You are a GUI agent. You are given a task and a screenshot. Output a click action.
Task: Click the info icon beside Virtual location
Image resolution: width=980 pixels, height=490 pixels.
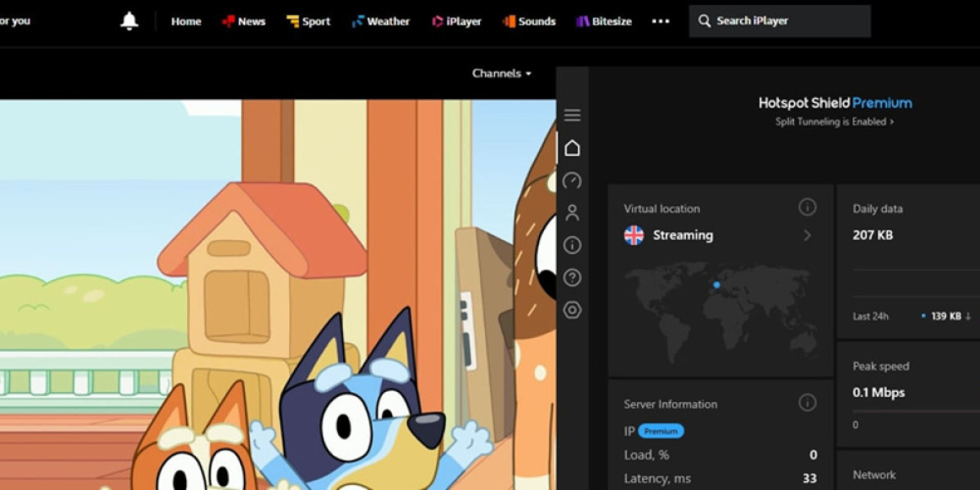pyautogui.click(x=808, y=207)
